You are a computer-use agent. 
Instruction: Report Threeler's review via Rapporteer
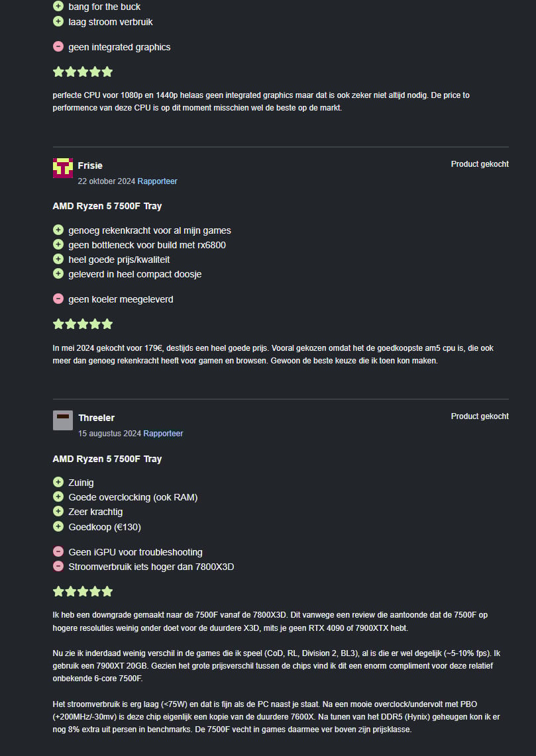(163, 434)
